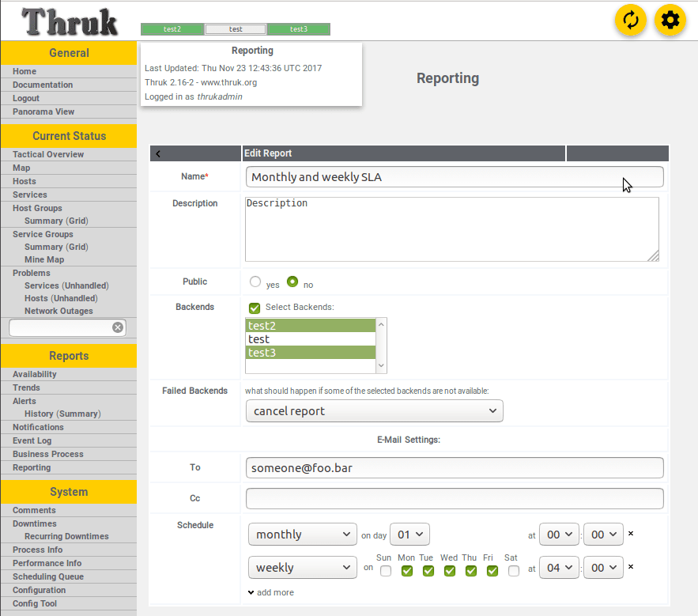Click the To email field
698x616 pixels.
tap(455, 467)
